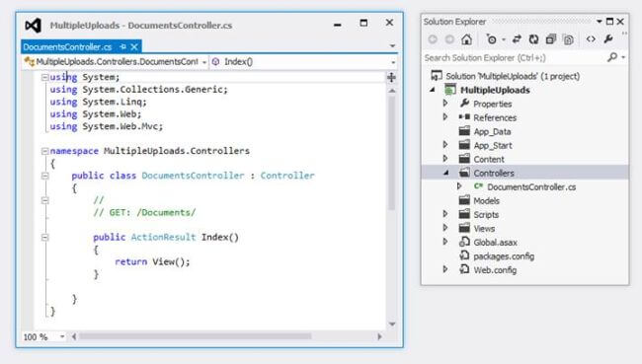This screenshot has height=364, width=642.
Task: Select the Content folder
Action: pyautogui.click(x=489, y=159)
